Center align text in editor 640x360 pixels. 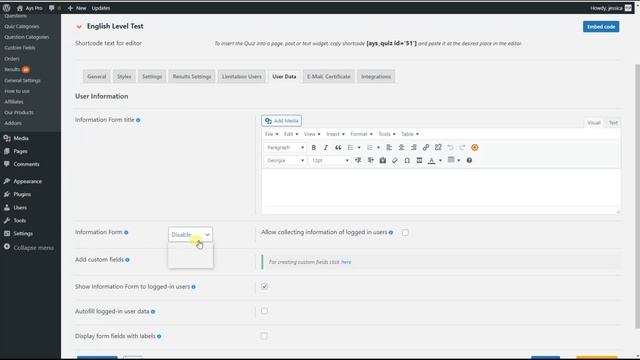coord(401,147)
